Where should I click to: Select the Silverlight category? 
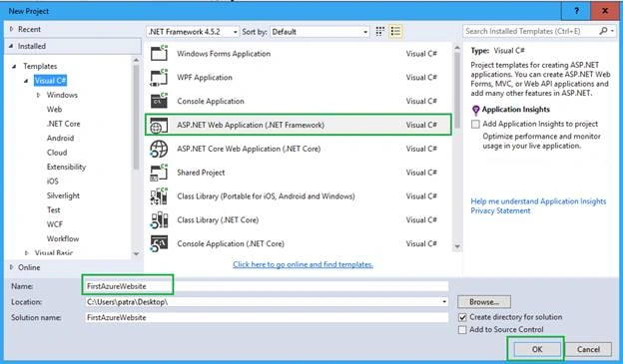tap(63, 195)
